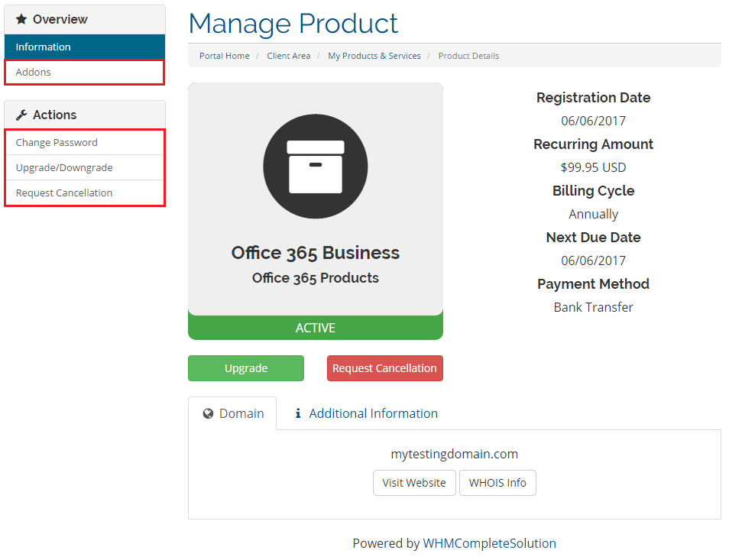The width and height of the screenshot is (729, 560).
Task: Switch to the Domain tab
Action: 232,413
